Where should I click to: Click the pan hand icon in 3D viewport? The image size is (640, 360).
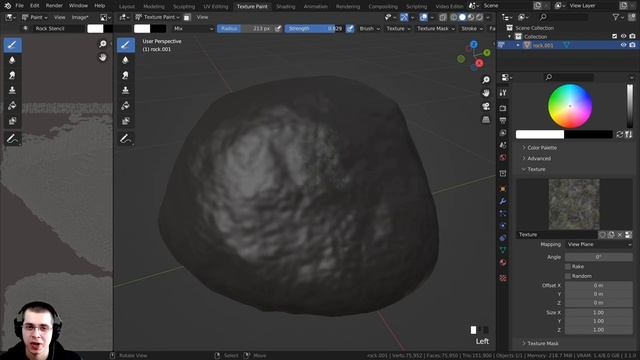486,93
